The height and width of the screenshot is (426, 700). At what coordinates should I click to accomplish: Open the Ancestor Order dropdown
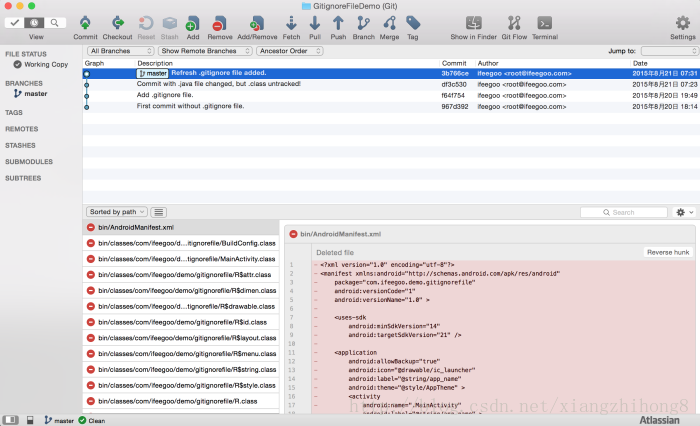click(x=290, y=51)
